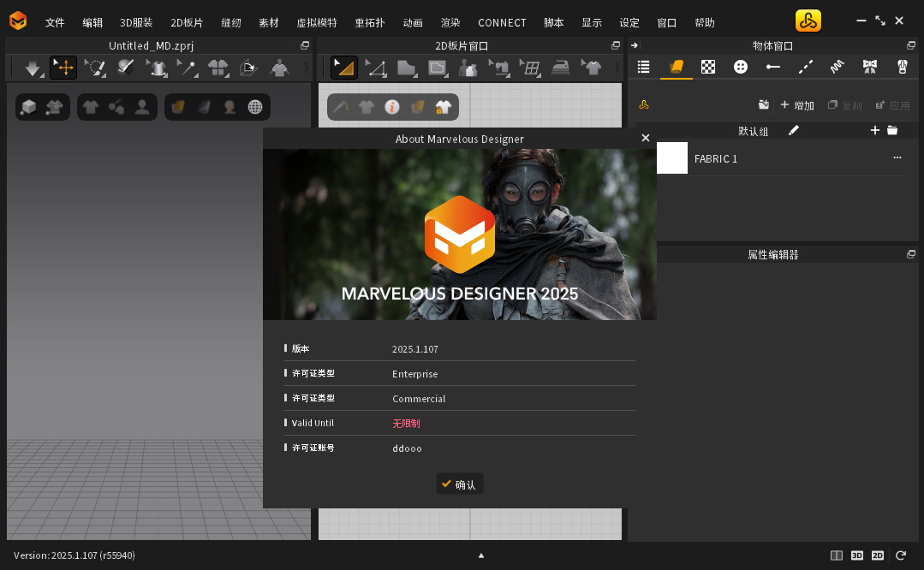Click the 增加 button in the Object window
924x570 pixels.
pyautogui.click(x=797, y=104)
